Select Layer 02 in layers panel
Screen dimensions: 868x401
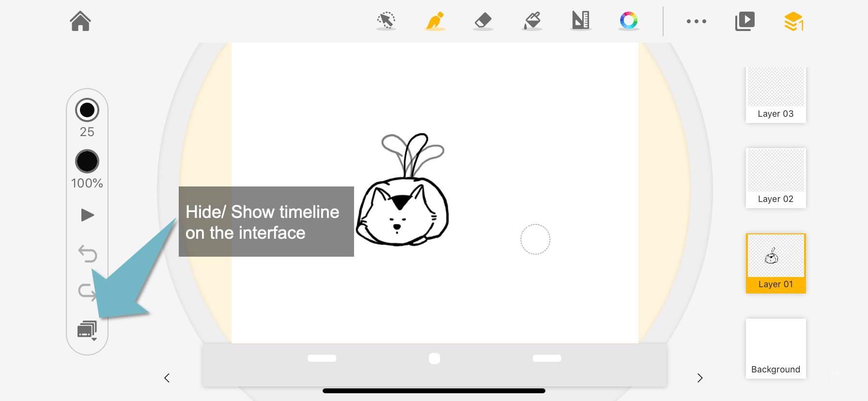[x=775, y=178]
